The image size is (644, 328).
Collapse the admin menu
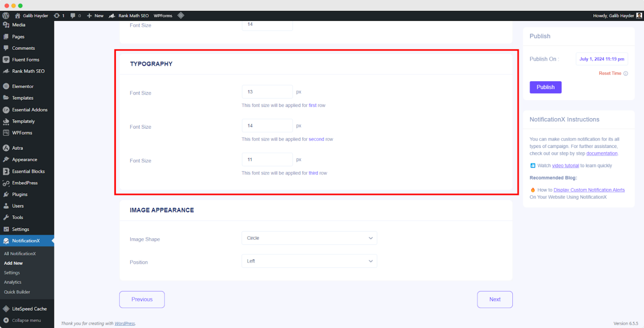(23, 320)
